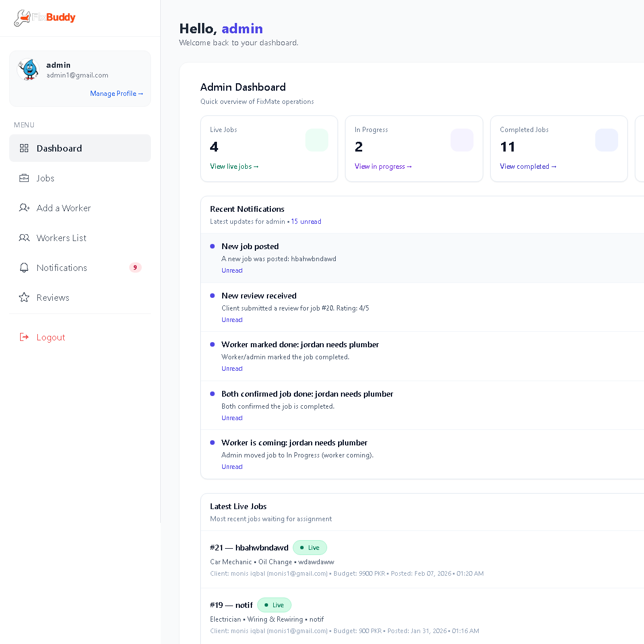Select Add a Worker menu entry
The image size is (644, 644).
(x=64, y=208)
